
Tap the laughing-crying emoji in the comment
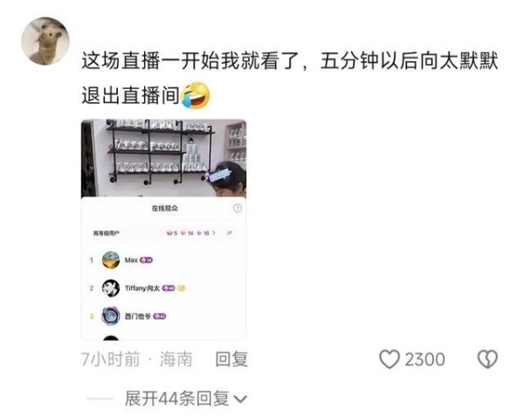click(195, 95)
